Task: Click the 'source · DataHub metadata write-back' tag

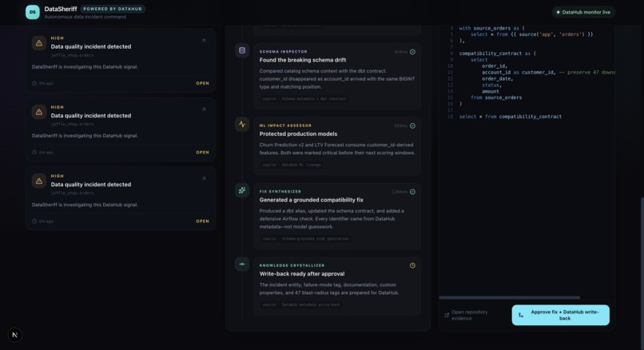Action: click(x=301, y=304)
